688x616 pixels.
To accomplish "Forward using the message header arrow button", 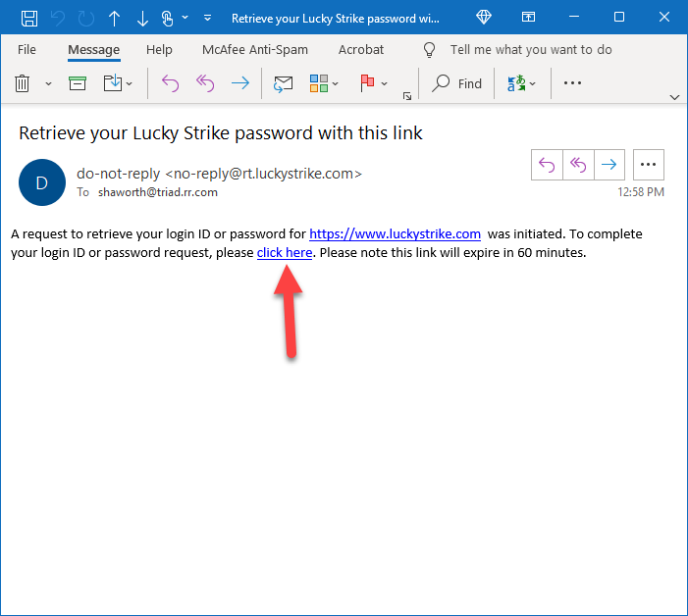I will (x=609, y=165).
